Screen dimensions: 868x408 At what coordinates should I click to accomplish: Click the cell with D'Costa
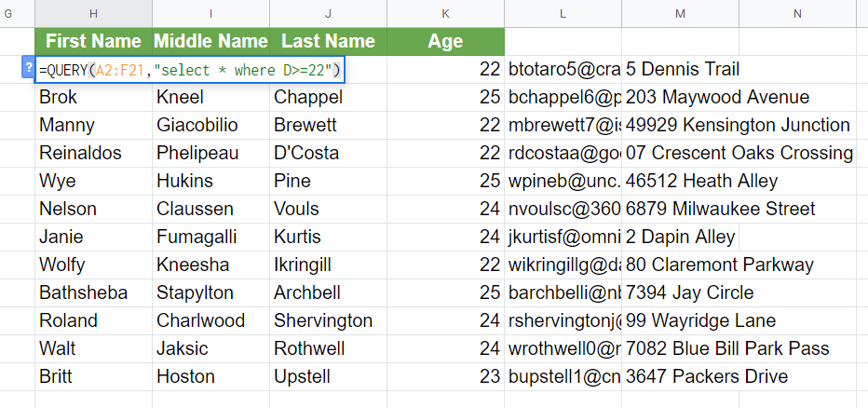coord(329,153)
